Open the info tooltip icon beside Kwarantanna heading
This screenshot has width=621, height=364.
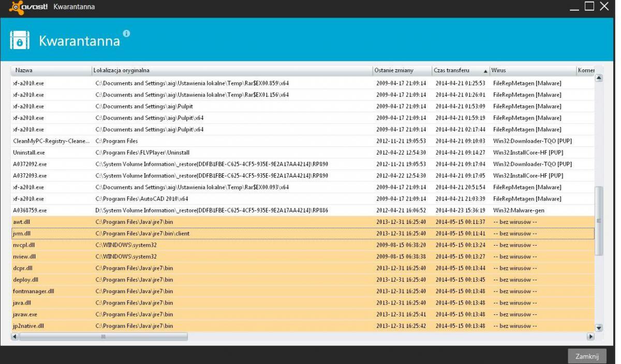(x=126, y=34)
